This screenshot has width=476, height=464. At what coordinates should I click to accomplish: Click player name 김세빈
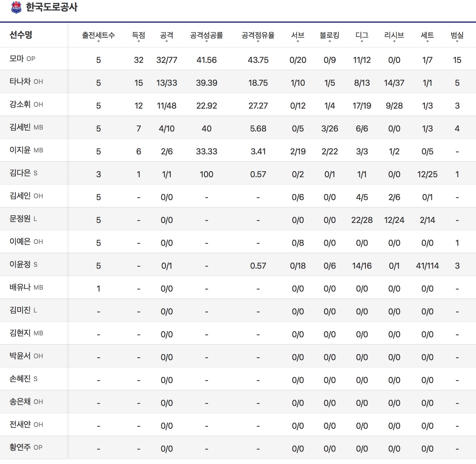(20, 127)
